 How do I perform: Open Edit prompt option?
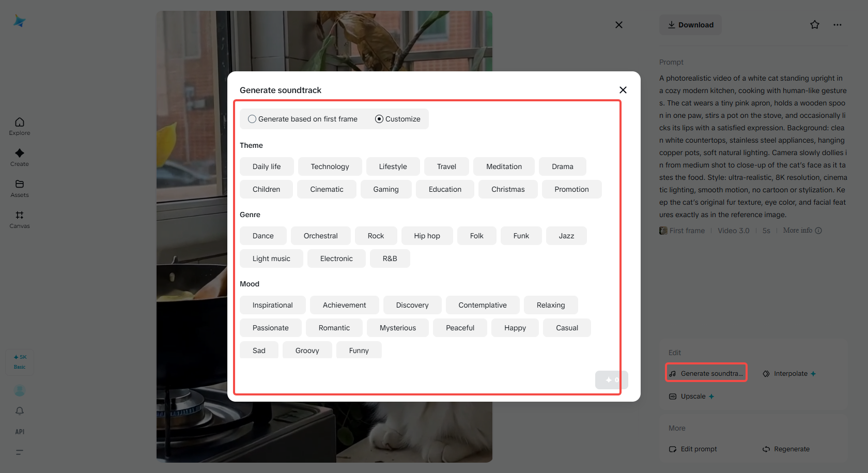click(x=693, y=449)
